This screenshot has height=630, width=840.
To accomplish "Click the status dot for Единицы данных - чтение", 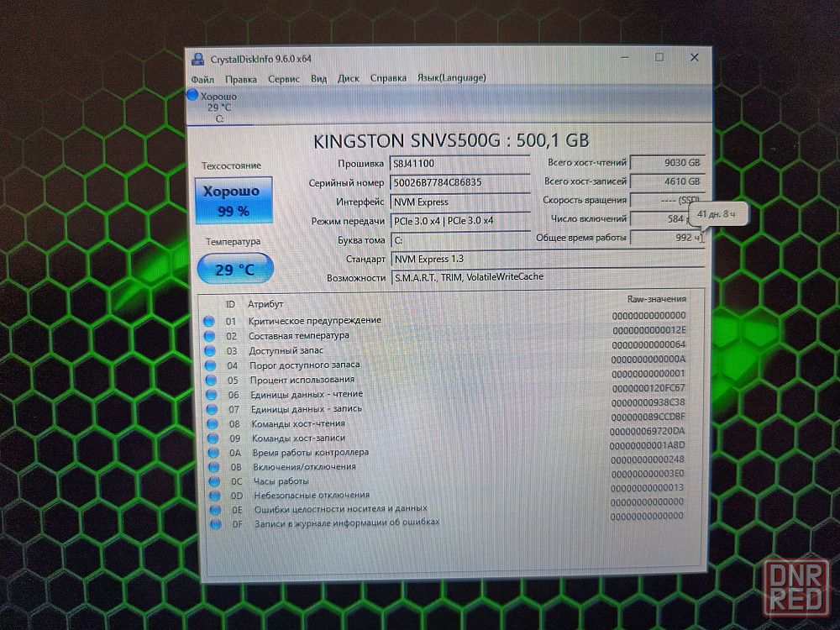I will pos(212,396).
